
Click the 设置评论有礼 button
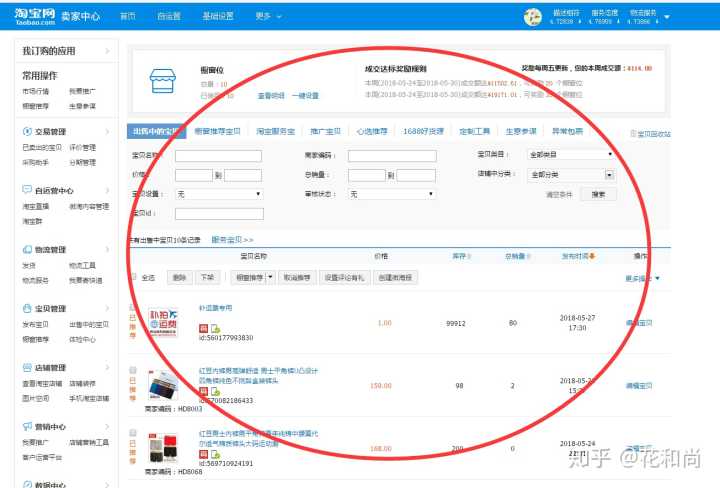pos(344,277)
